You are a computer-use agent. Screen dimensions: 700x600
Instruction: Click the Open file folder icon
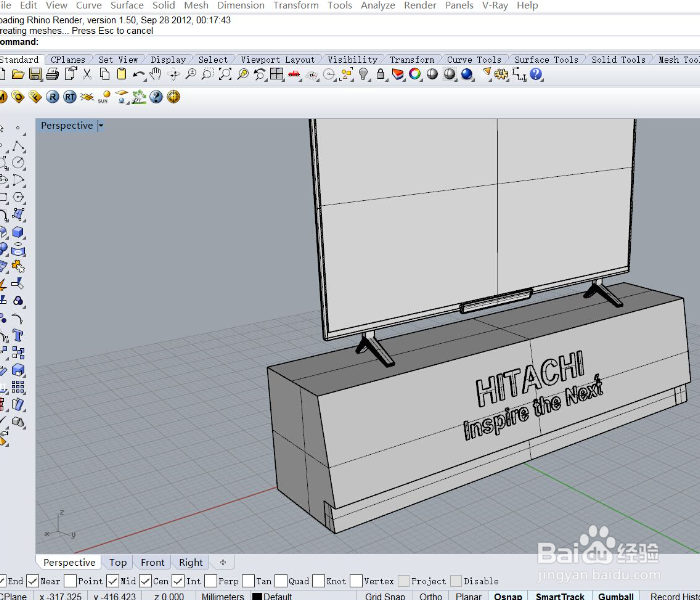pos(17,74)
